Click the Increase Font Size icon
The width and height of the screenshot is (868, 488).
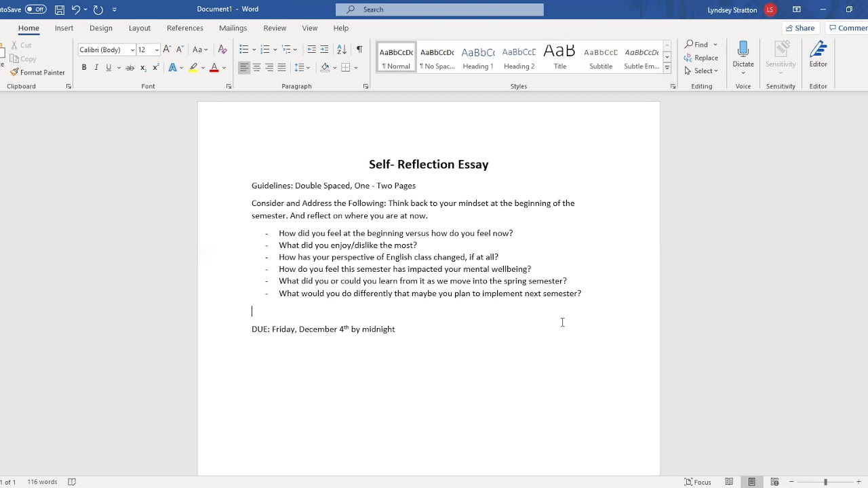[x=167, y=49]
